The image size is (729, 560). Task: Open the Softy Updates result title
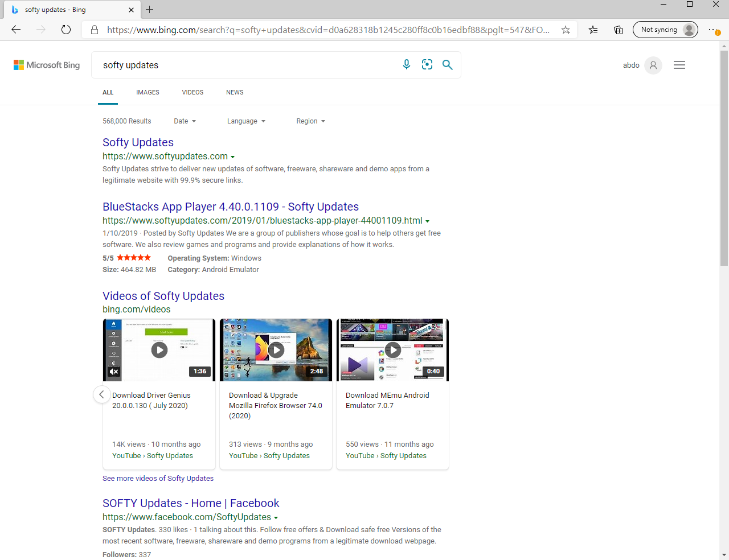[138, 142]
